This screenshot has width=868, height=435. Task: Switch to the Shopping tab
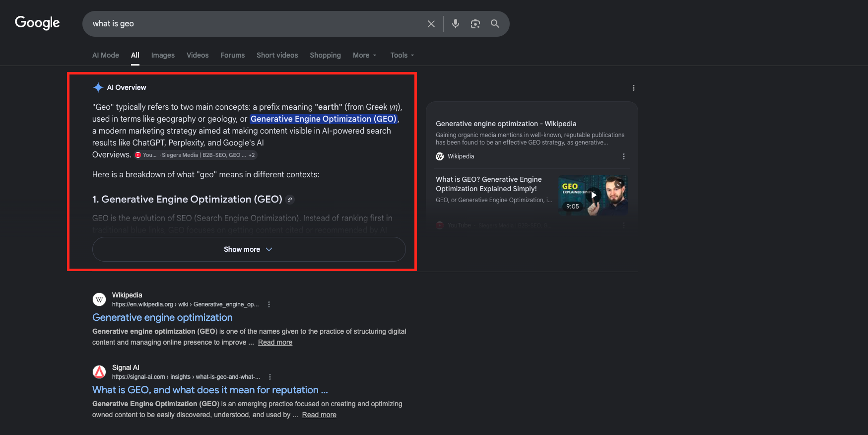click(x=326, y=55)
